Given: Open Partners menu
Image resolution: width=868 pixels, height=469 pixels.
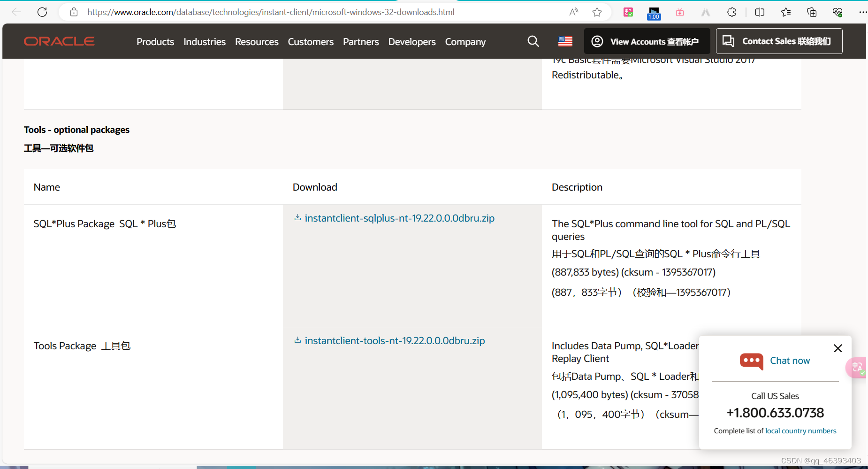Looking at the screenshot, I should tap(361, 42).
